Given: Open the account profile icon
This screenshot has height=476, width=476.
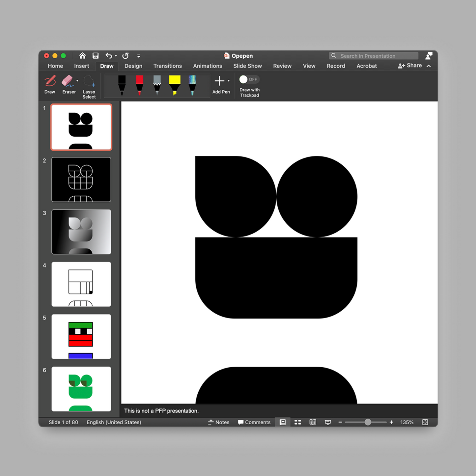Looking at the screenshot, I should [x=429, y=56].
